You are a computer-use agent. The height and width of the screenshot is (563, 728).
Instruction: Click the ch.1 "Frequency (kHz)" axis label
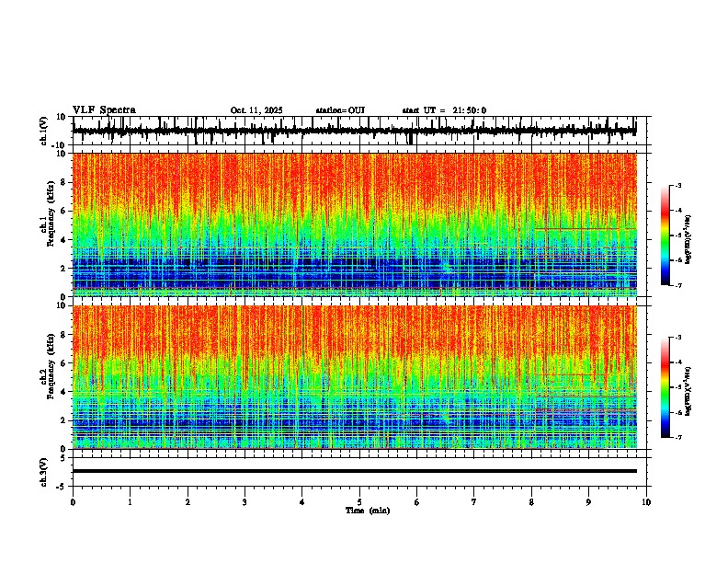51,213
